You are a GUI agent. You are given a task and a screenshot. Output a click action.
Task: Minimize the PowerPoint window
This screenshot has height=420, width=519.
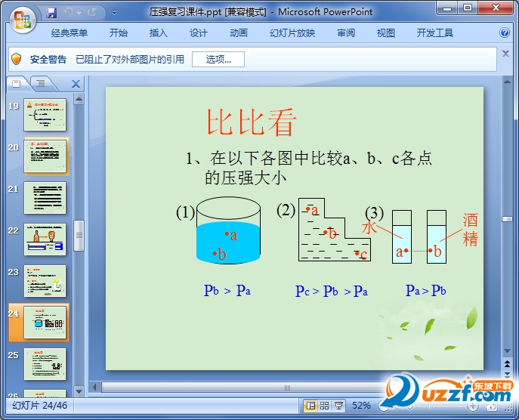click(x=447, y=8)
